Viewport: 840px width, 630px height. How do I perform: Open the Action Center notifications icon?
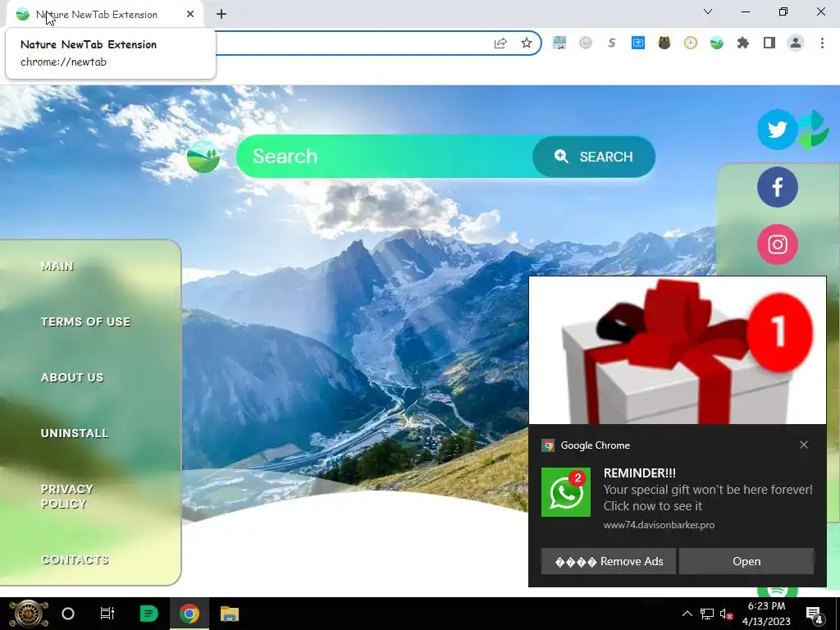pyautogui.click(x=815, y=614)
